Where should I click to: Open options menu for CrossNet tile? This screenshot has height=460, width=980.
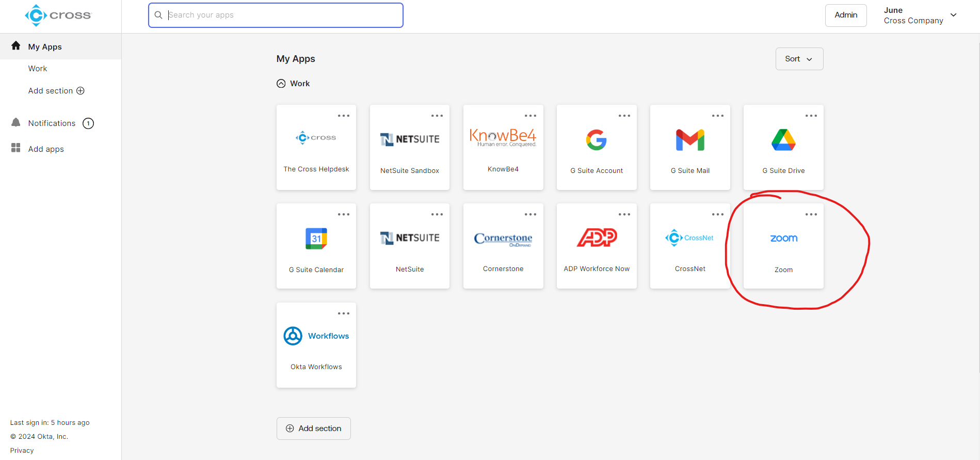718,214
